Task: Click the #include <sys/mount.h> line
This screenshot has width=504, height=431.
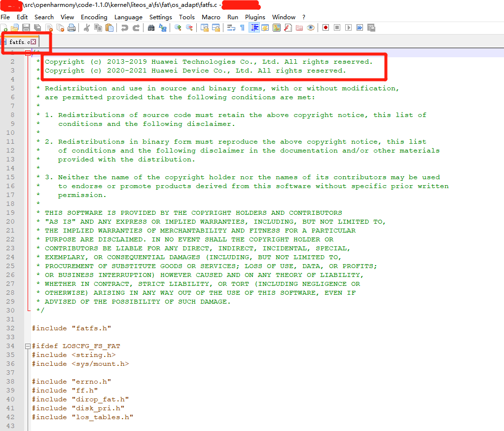Action: [x=80, y=364]
